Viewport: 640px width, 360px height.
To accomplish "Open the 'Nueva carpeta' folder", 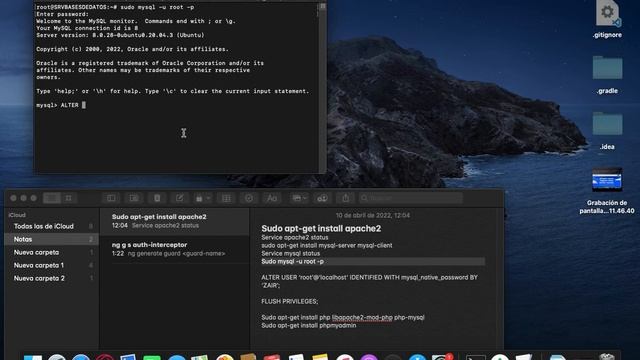I will pyautogui.click(x=51, y=252).
